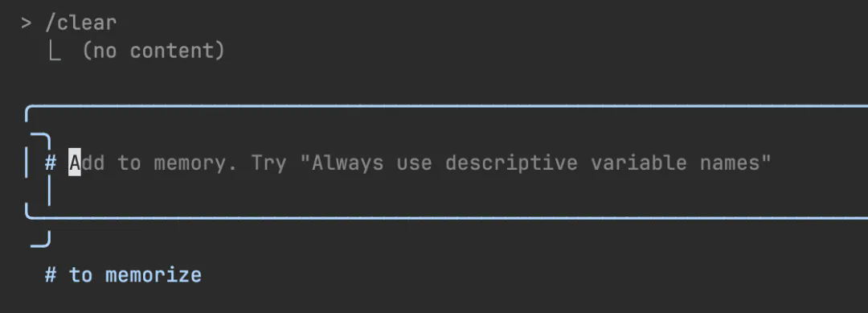Click the vertical bar glyph left of the # prefix
The height and width of the screenshot is (313, 868).
27,163
